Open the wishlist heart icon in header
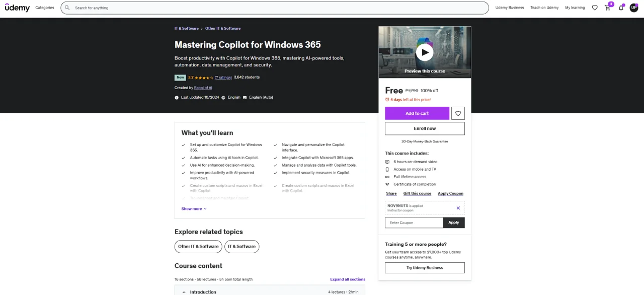Screen dimensions: 644x295 click(595, 8)
